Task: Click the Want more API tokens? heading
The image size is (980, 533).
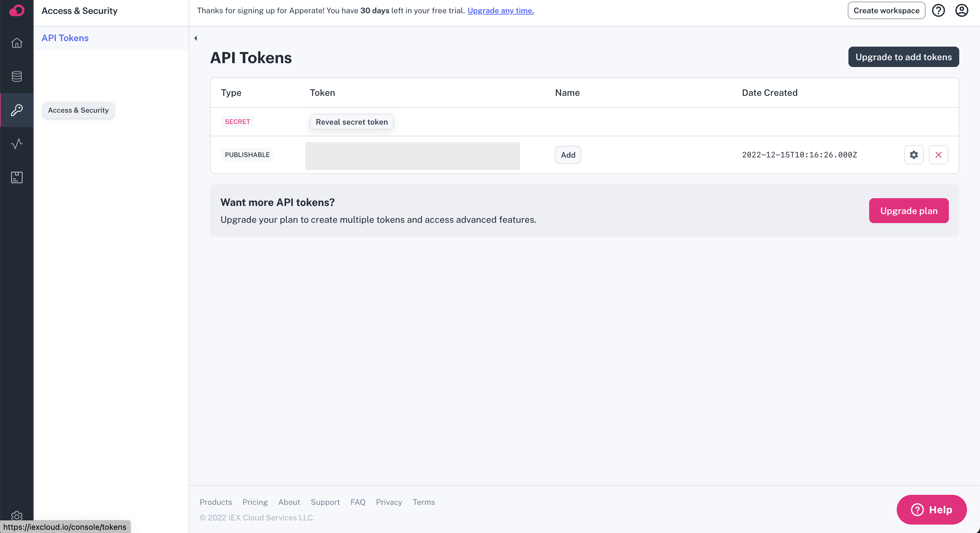Action: [277, 202]
